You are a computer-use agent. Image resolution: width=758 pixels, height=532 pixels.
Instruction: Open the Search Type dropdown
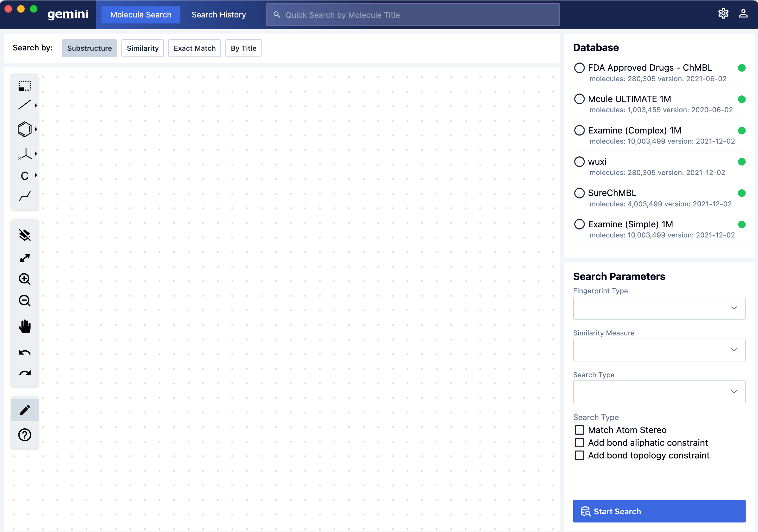coord(659,392)
